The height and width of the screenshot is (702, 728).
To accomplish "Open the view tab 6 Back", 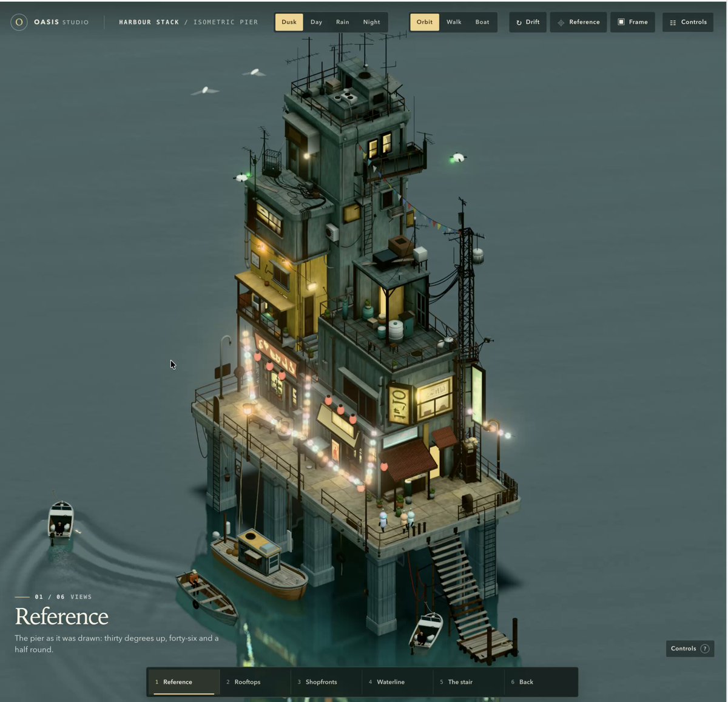I will [x=539, y=682].
